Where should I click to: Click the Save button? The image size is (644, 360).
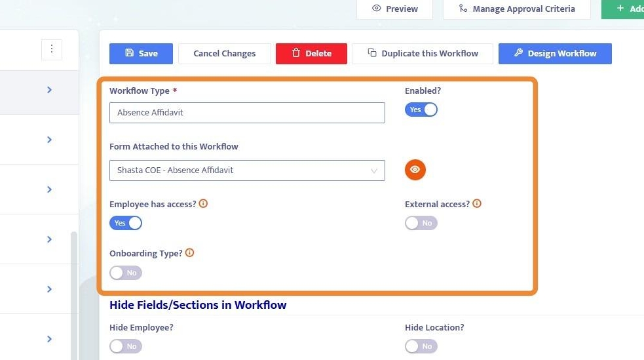[141, 54]
